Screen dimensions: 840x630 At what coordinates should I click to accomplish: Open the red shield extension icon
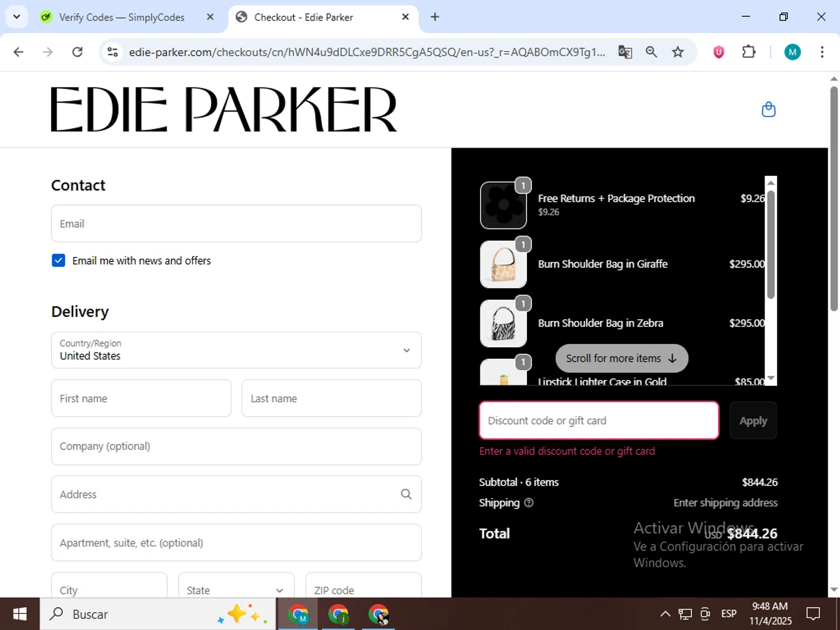718,52
